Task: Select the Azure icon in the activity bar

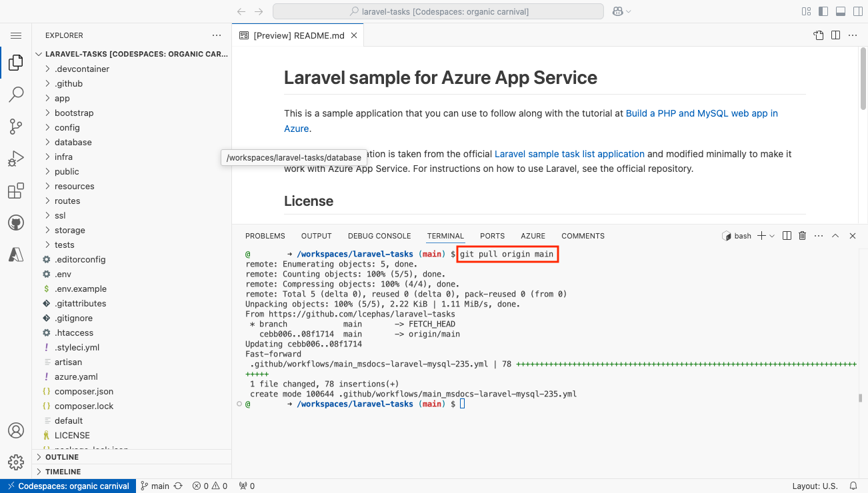Action: [16, 254]
